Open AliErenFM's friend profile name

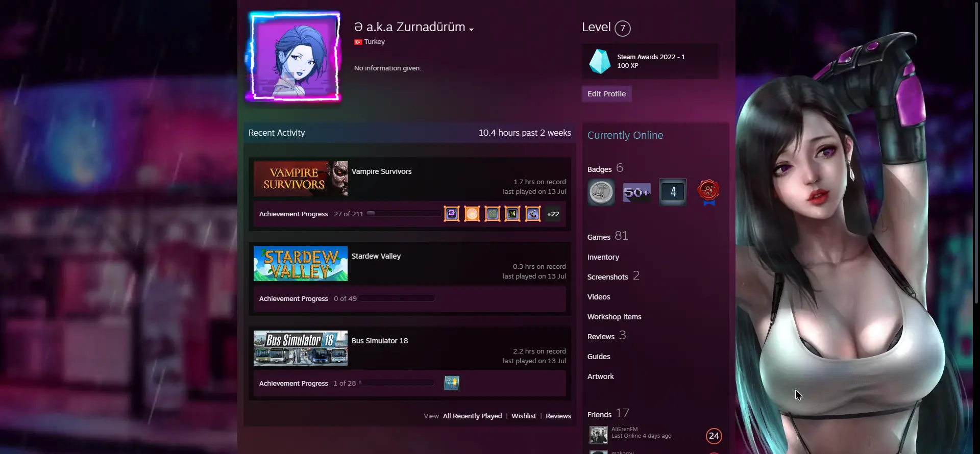[625, 430]
